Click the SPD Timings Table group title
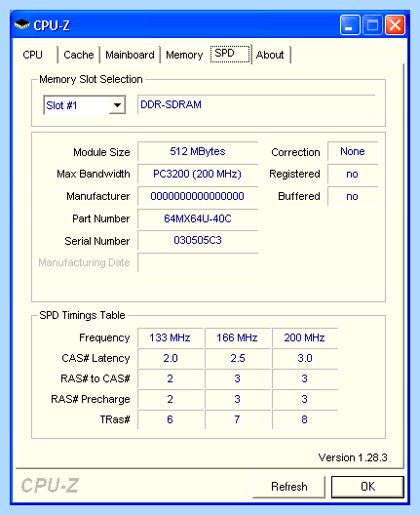The height and width of the screenshot is (515, 420). click(82, 315)
